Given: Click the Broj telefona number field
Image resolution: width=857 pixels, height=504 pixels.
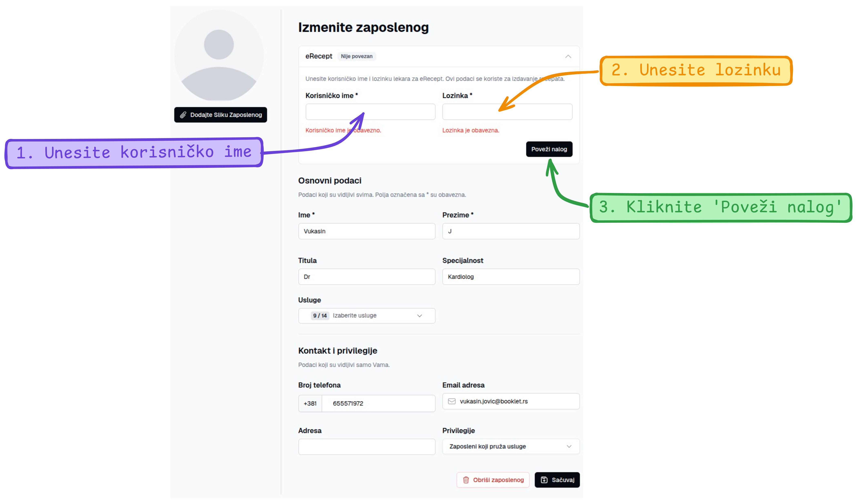Looking at the screenshot, I should (378, 403).
